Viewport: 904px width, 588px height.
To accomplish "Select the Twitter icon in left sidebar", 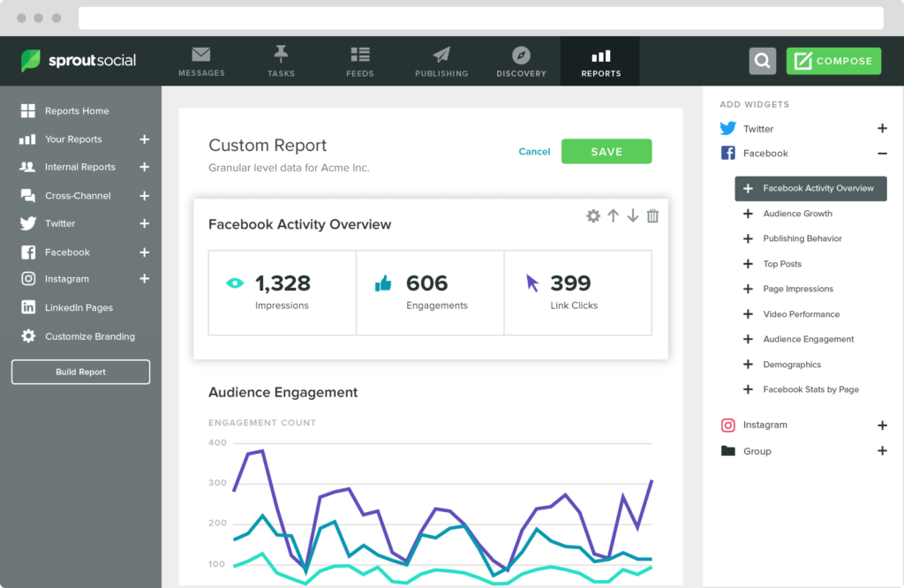I will pyautogui.click(x=25, y=223).
